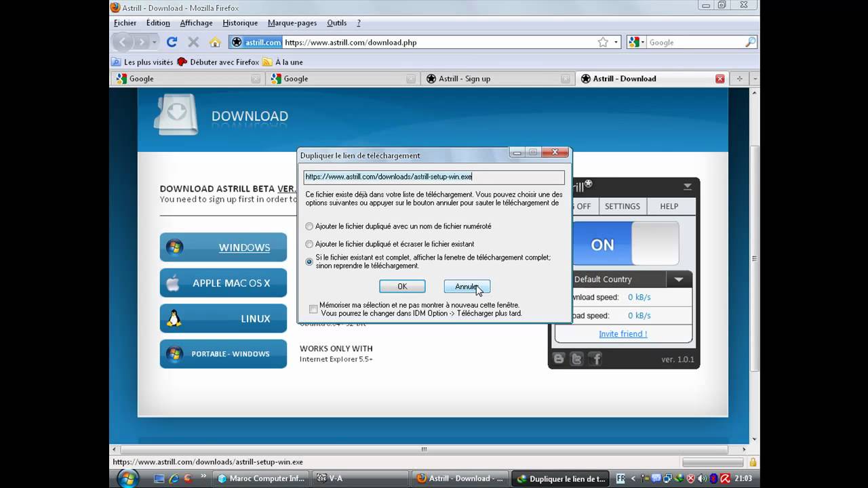Click the download URL field in dialog
This screenshot has height=488, width=868.
[434, 177]
